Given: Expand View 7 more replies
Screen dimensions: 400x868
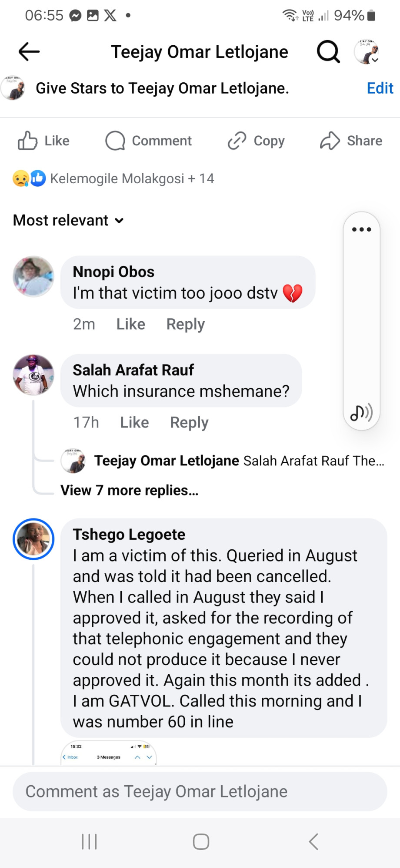Looking at the screenshot, I should pyautogui.click(x=130, y=491).
